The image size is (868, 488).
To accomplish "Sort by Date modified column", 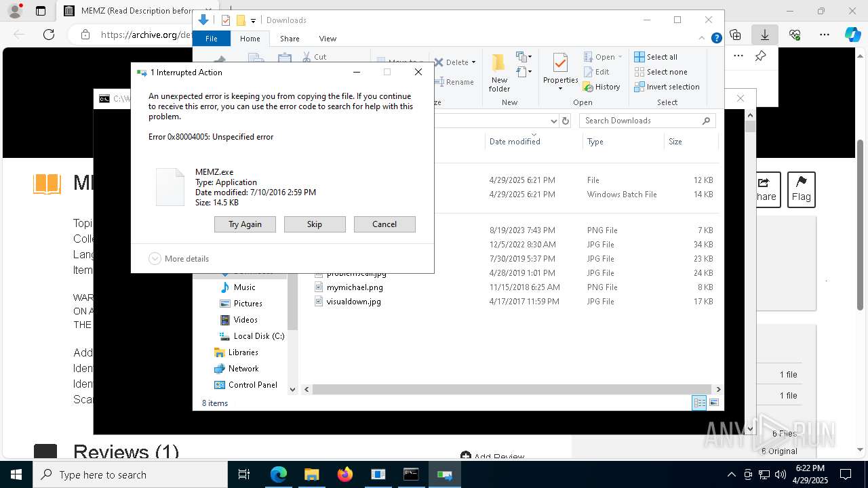I will pyautogui.click(x=533, y=142).
